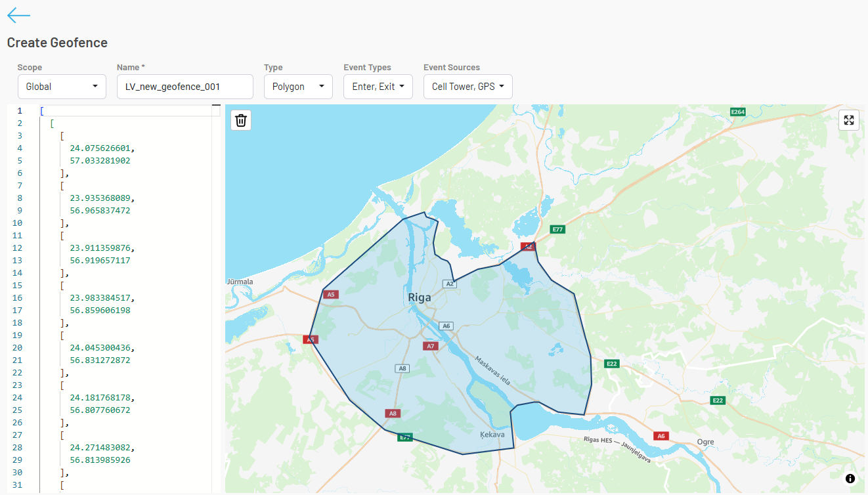
Task: Click the Create Geofence heading
Action: pyautogui.click(x=57, y=43)
